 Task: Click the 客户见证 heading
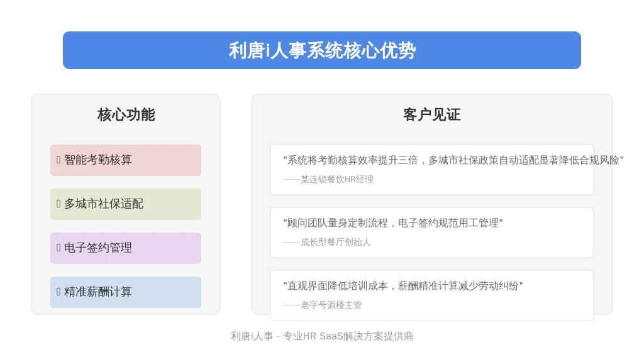point(431,114)
